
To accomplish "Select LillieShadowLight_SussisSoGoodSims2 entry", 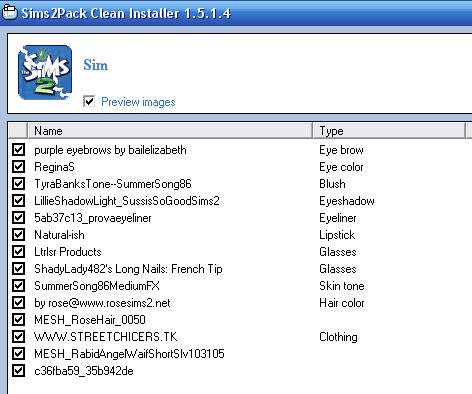I will pos(127,201).
